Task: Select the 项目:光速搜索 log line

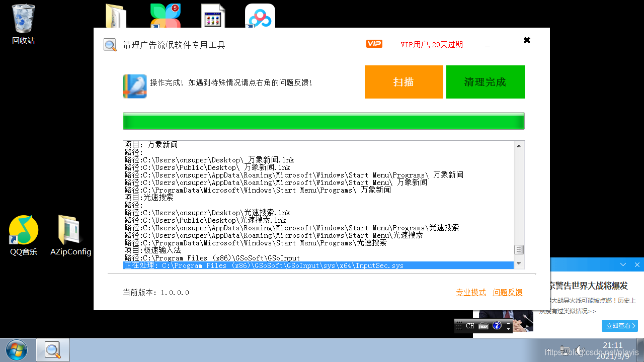Action: pyautogui.click(x=149, y=198)
